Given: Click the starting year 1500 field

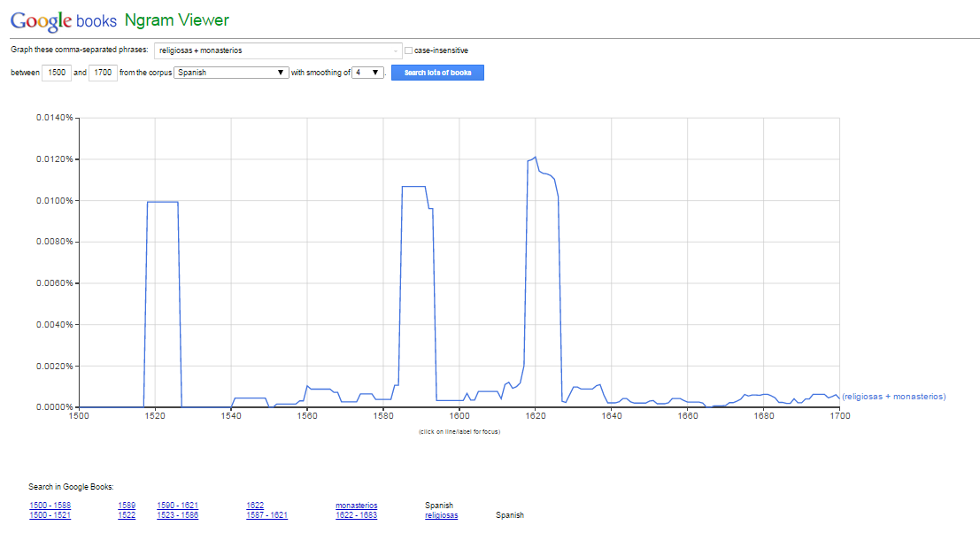Looking at the screenshot, I should pos(56,73).
